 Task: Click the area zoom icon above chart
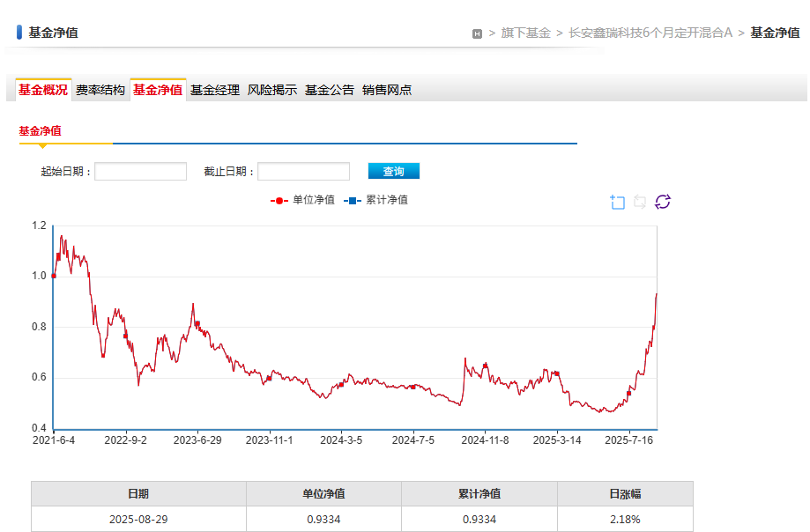tap(617, 203)
